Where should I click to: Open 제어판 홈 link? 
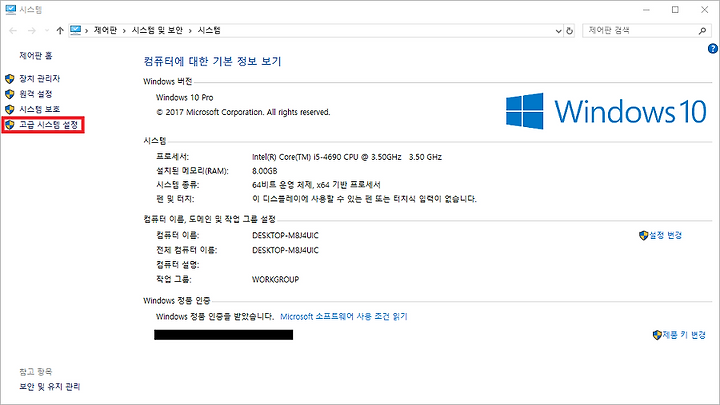(x=36, y=56)
